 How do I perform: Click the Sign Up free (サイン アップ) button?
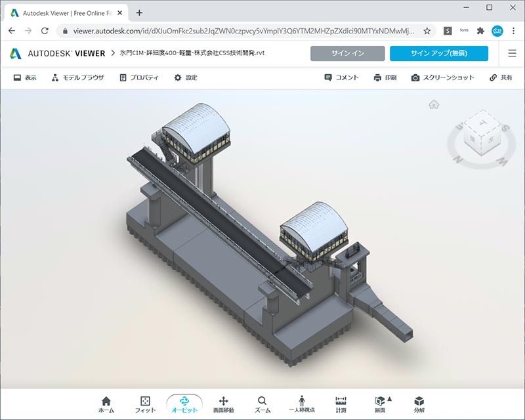pyautogui.click(x=439, y=54)
